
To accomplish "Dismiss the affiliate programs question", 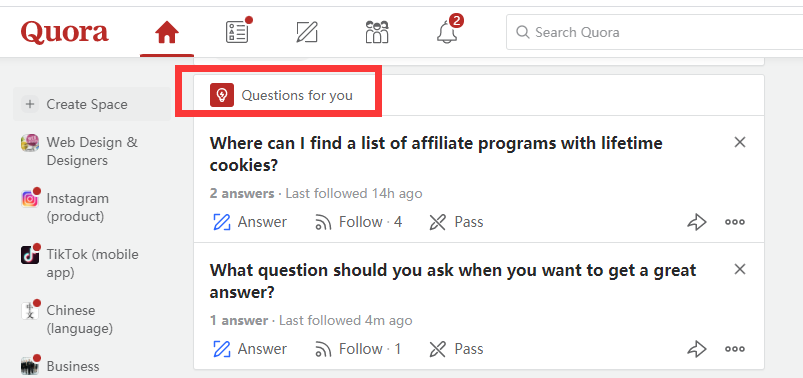I will tap(739, 142).
